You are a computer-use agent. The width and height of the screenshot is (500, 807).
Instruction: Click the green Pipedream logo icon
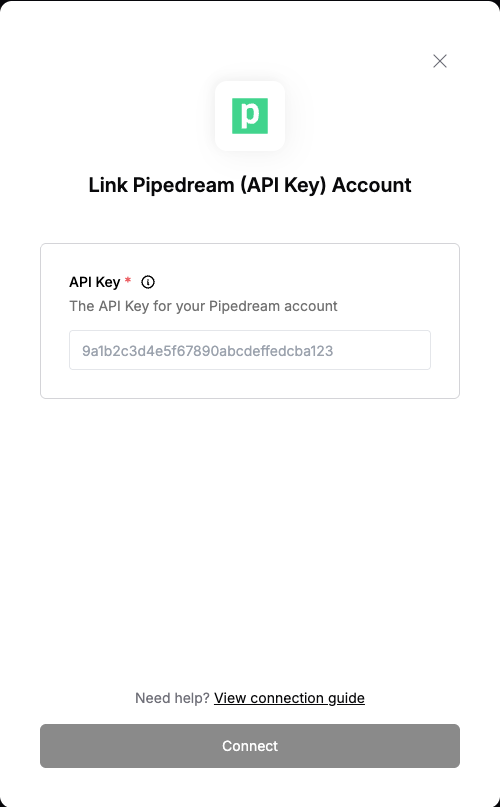250,116
